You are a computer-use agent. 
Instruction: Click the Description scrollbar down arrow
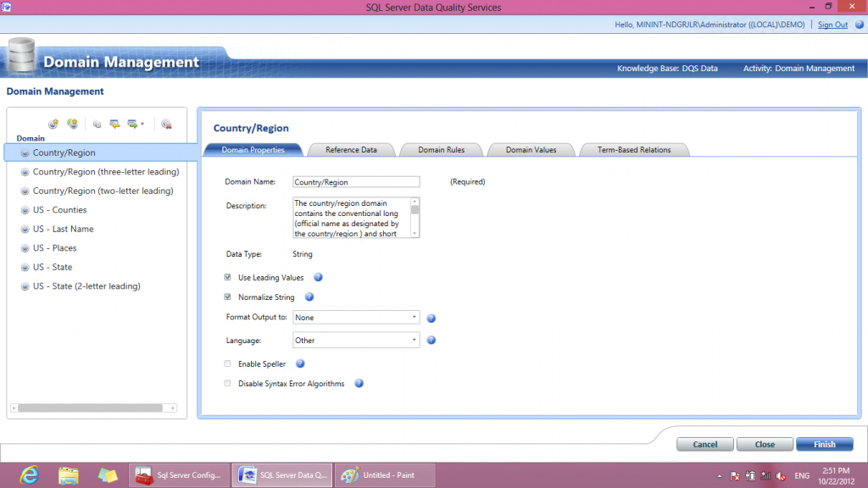coord(415,234)
